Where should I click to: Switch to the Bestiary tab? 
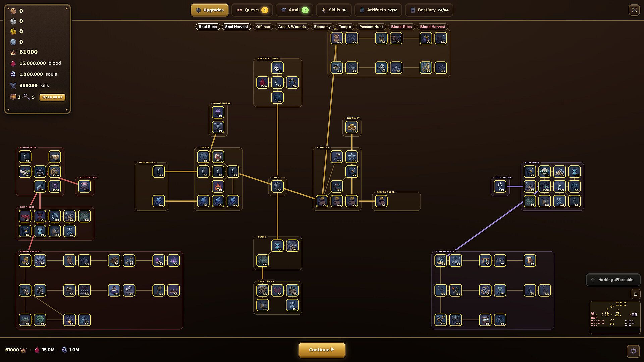pos(429,10)
